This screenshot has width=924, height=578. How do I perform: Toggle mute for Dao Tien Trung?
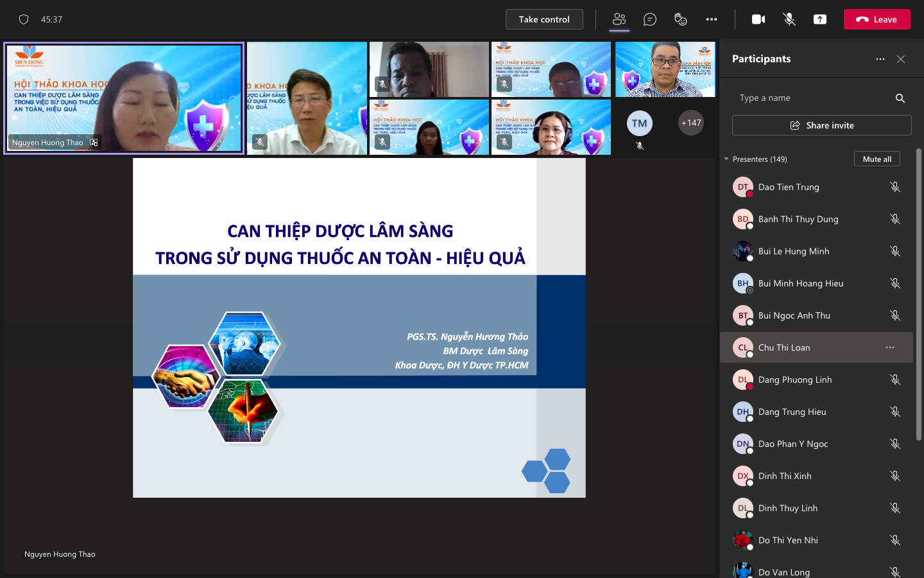pos(894,187)
